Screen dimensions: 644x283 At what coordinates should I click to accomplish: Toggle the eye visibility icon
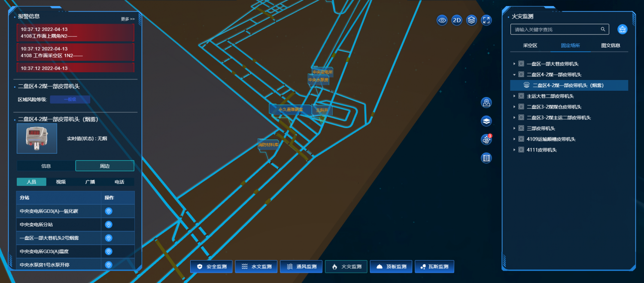(x=442, y=20)
